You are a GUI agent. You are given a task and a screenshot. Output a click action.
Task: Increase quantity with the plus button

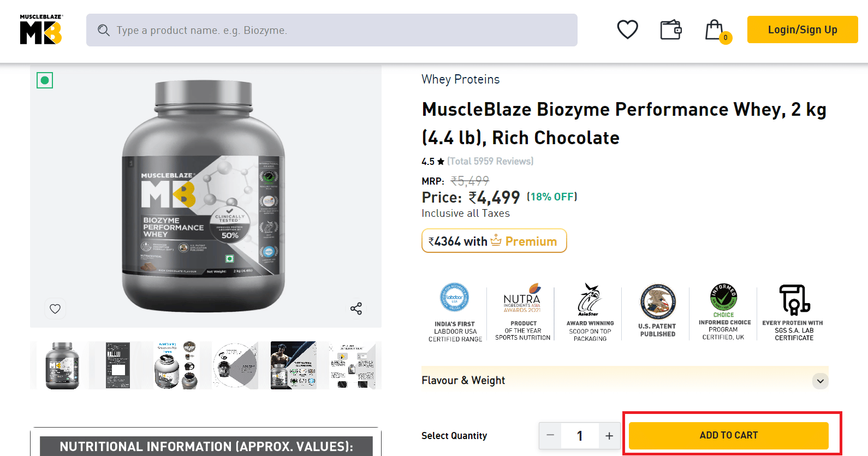coord(609,436)
